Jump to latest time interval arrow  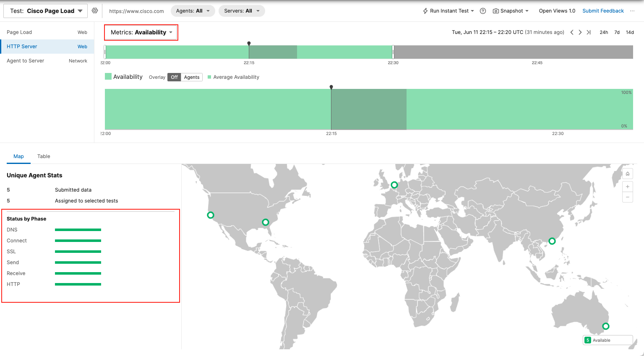[589, 32]
